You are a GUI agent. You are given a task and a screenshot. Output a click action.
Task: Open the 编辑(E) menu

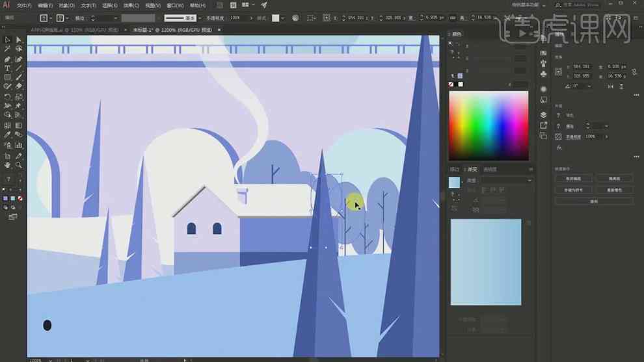(x=45, y=5)
